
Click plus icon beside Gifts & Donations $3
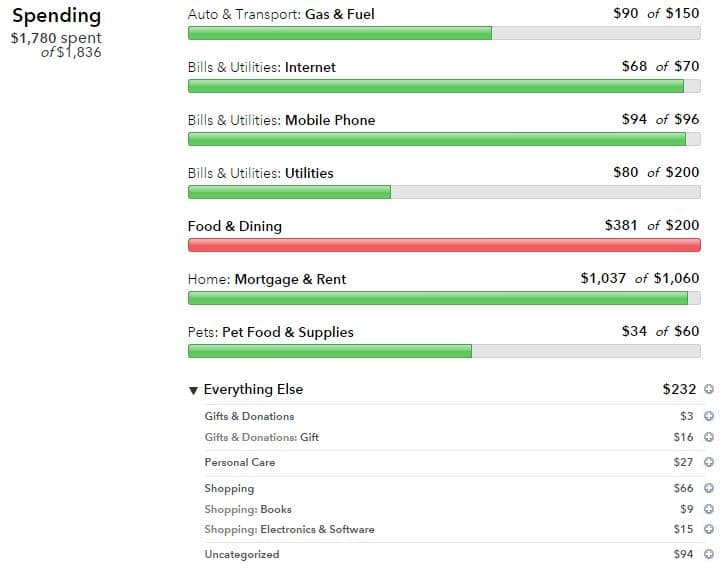pos(709,416)
